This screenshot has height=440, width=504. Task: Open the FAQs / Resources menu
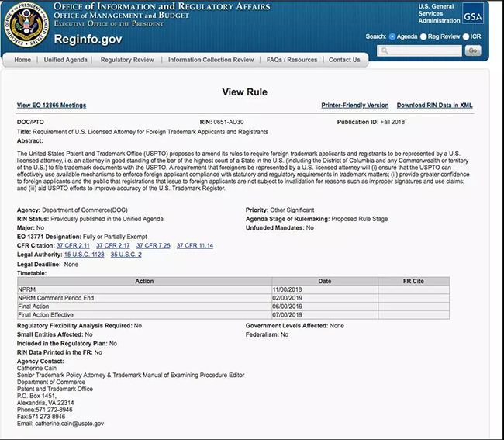[x=292, y=60]
